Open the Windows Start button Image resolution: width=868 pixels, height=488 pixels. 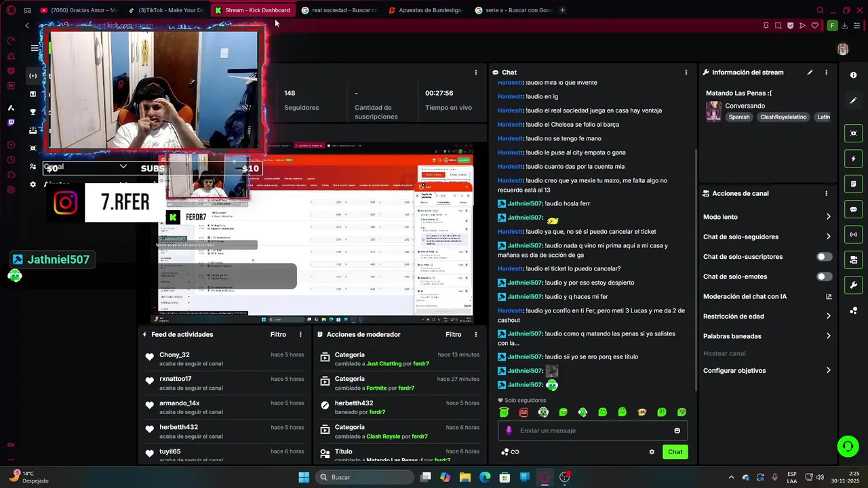304,477
